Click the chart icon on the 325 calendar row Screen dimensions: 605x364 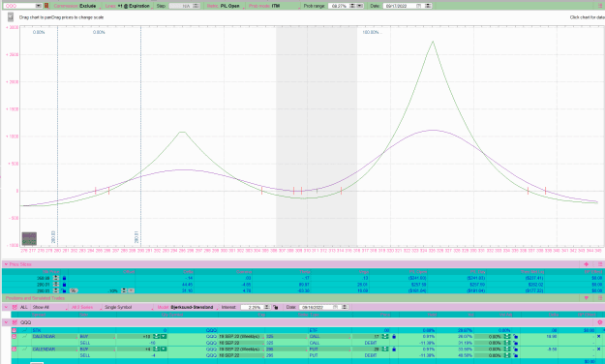[x=25, y=336]
